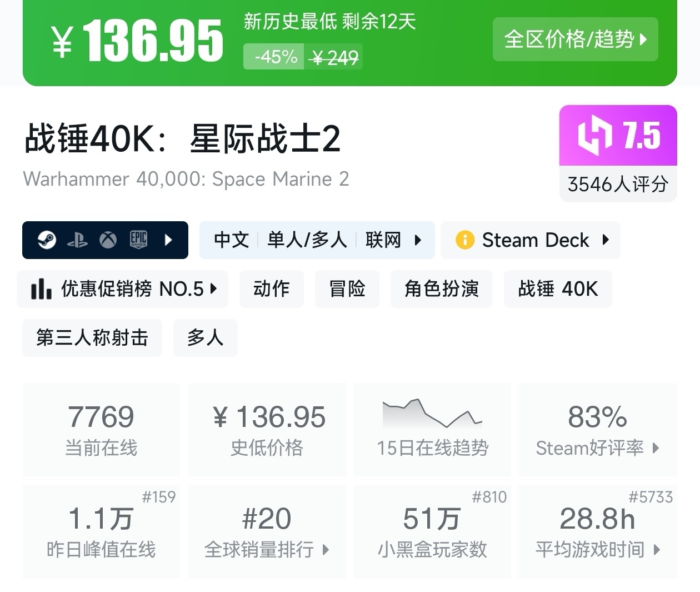Viewport: 700px width, 592px height.
Task: Click the 史低价格 ¥136.95 stat
Action: tap(267, 429)
